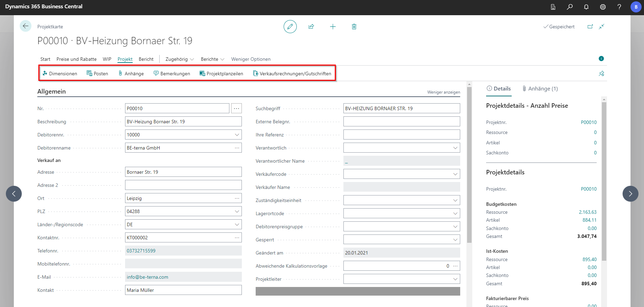The width and height of the screenshot is (644, 307).
Task: Click Projektplanzeilen action
Action: pyautogui.click(x=221, y=74)
